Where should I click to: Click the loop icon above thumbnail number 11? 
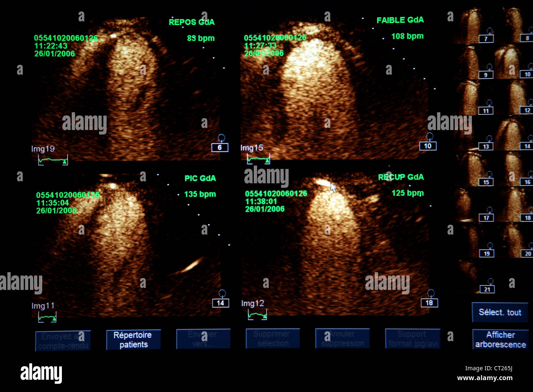490,103
